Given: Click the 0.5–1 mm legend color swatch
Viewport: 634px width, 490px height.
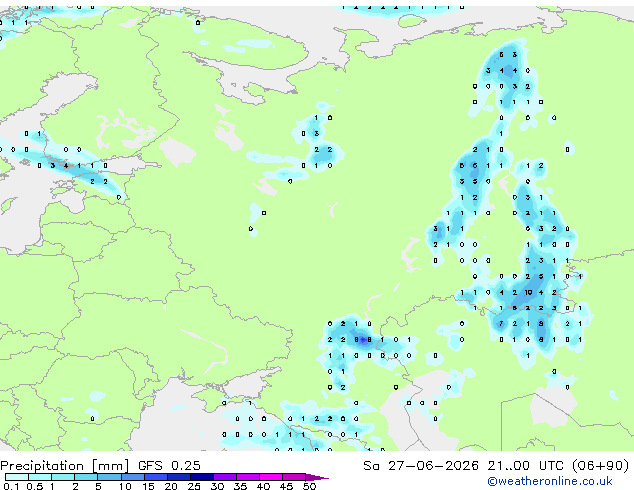Looking at the screenshot, I should [x=40, y=477].
